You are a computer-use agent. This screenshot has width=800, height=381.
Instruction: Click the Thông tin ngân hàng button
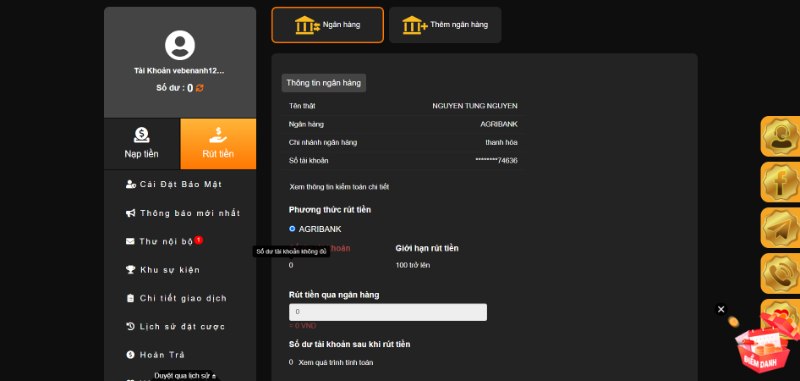[x=323, y=83]
